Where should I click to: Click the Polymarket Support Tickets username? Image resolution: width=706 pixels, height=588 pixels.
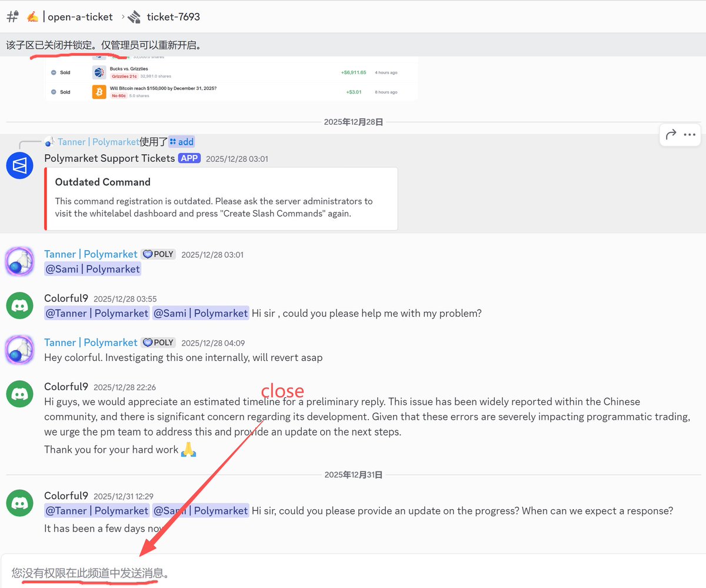pos(109,158)
